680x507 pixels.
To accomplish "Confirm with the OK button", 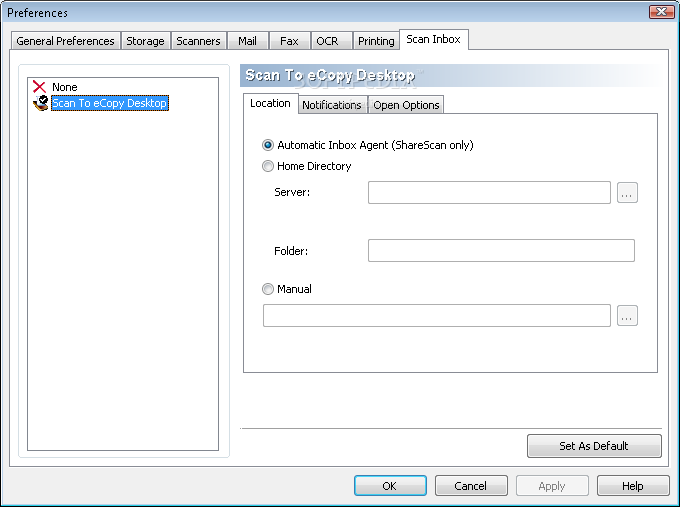I will pyautogui.click(x=390, y=486).
